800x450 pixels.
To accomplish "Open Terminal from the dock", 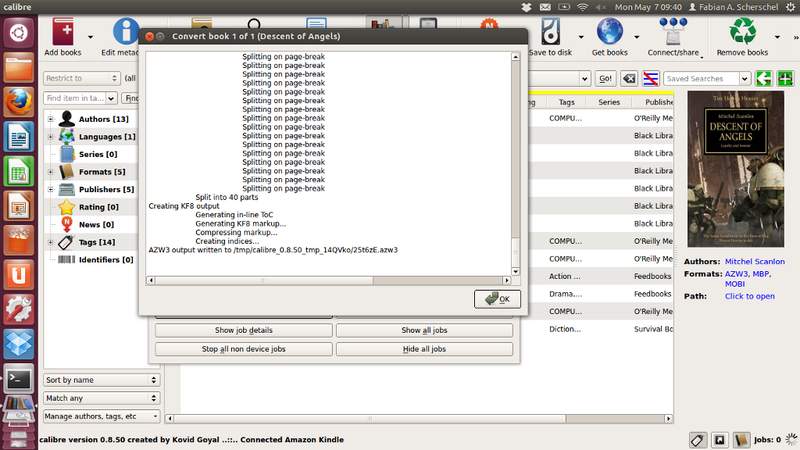I will point(19,379).
